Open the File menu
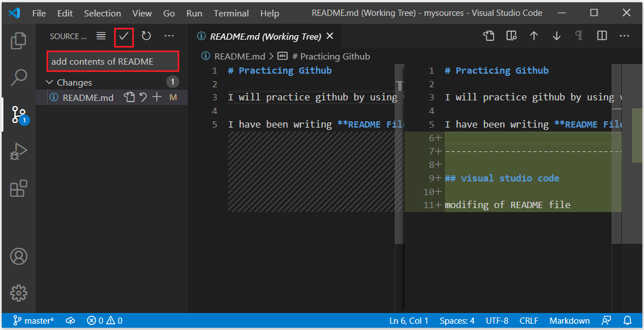 (39, 13)
